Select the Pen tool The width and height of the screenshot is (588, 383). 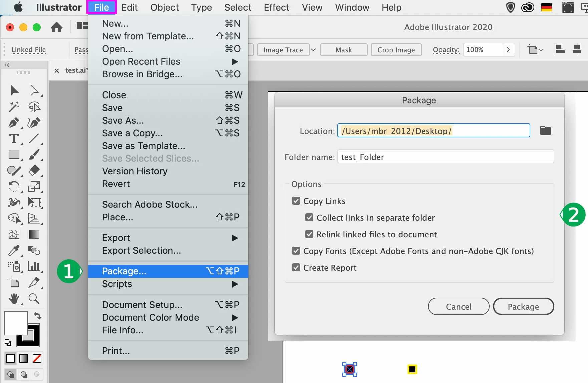14,123
